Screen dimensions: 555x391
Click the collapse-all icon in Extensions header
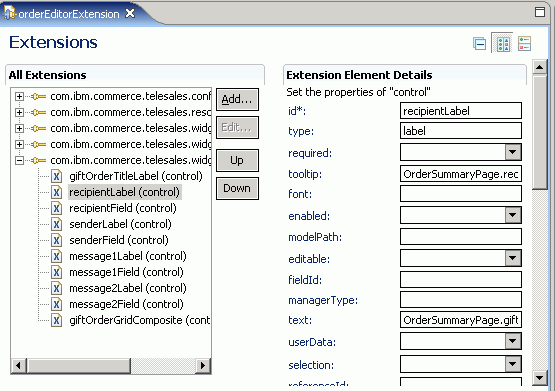pyautogui.click(x=480, y=44)
